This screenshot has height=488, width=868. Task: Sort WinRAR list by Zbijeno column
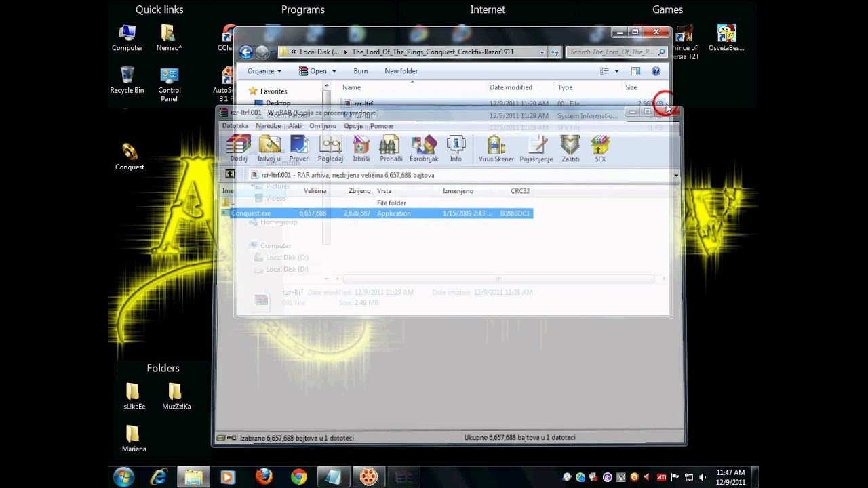coord(359,191)
